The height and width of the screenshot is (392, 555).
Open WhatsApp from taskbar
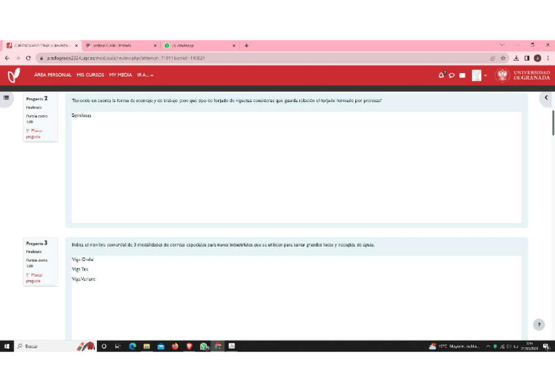(204, 346)
